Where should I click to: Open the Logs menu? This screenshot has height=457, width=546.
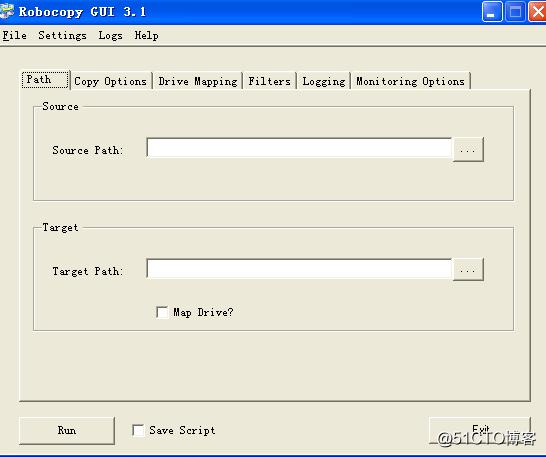110,36
